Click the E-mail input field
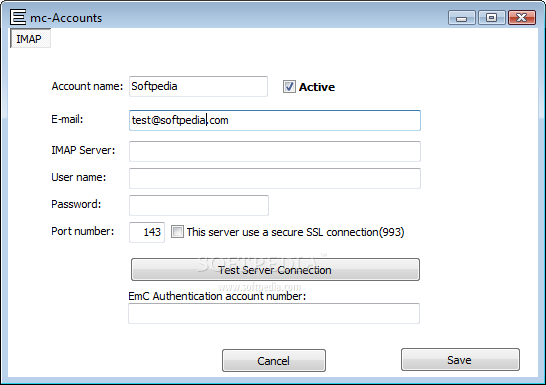 coord(275,120)
